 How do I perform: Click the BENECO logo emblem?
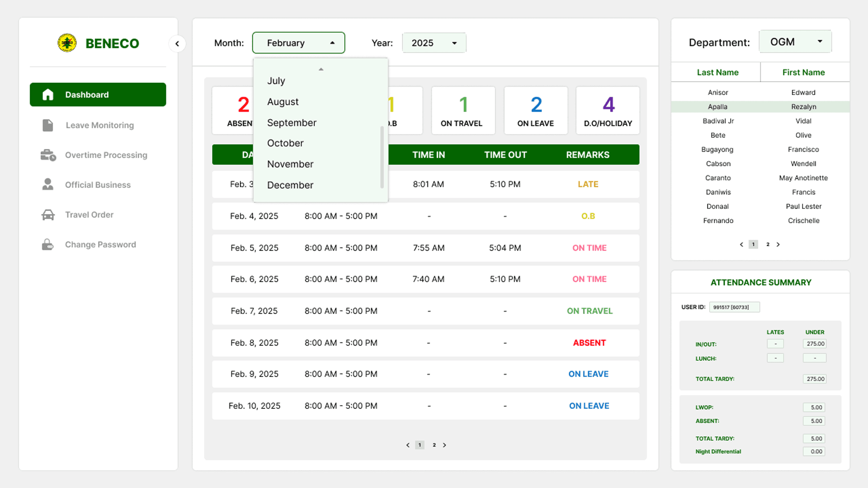click(67, 43)
